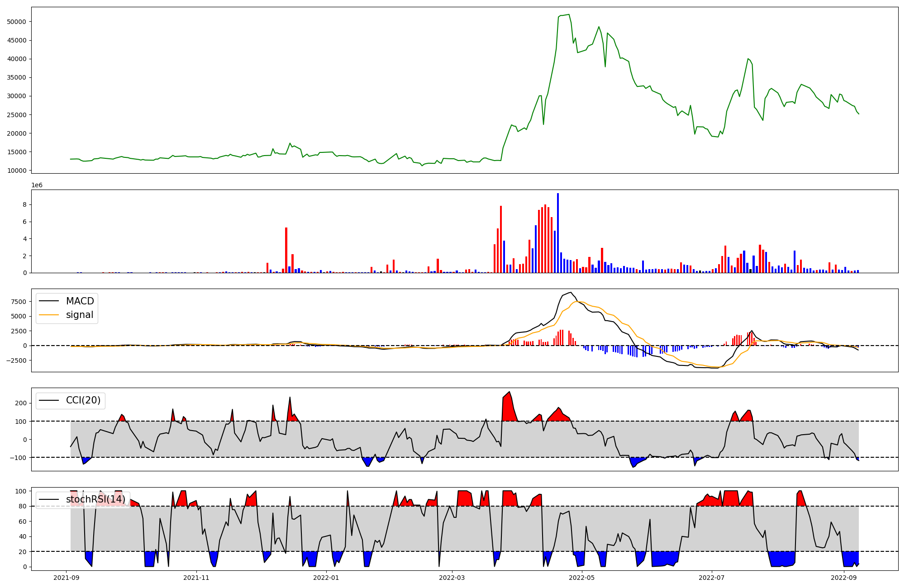The width and height of the screenshot is (905, 588).
Task: Click the 1e6 volume scale label
Action: pyautogui.click(x=37, y=185)
